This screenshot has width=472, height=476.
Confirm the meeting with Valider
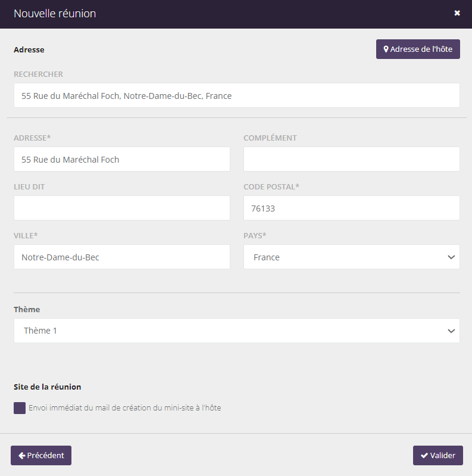(x=437, y=456)
